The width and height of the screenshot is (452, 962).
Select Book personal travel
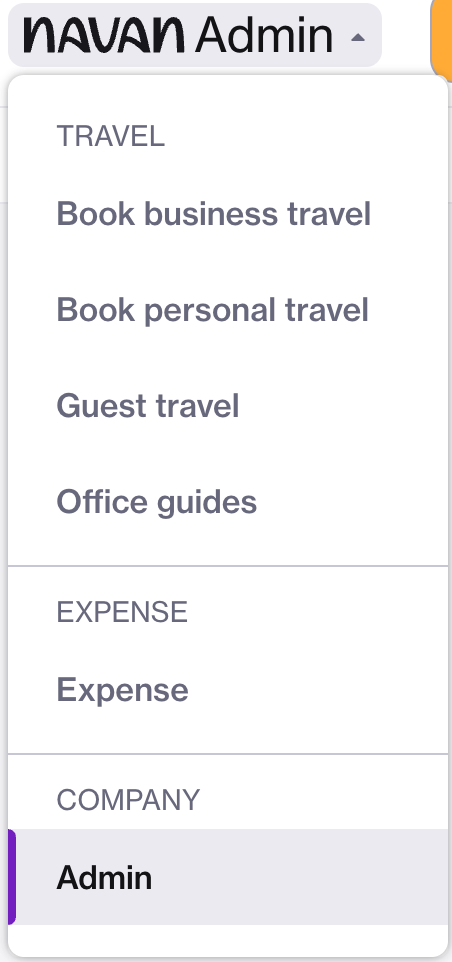pos(228,310)
